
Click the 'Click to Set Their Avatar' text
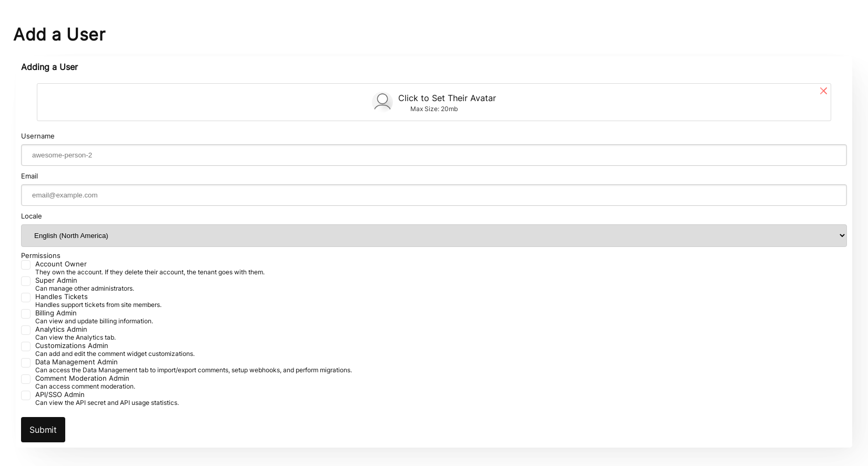click(447, 98)
